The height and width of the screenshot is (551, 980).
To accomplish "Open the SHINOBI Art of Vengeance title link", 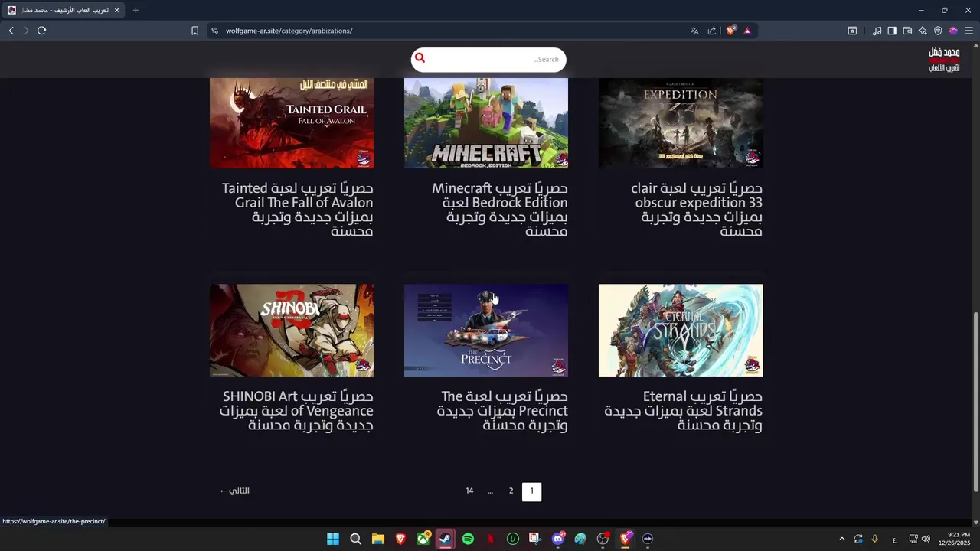I will click(x=296, y=411).
